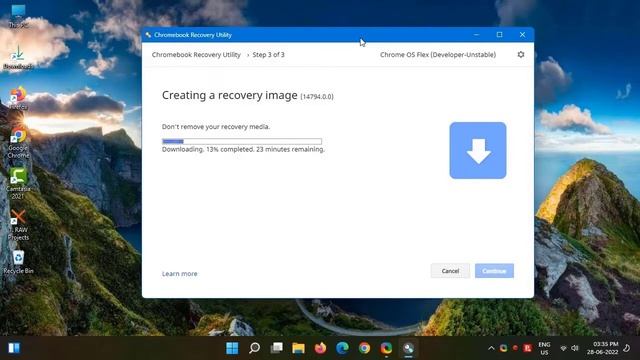The image size is (640, 360).
Task: Click the Creating a recovery image heading
Action: [229, 95]
